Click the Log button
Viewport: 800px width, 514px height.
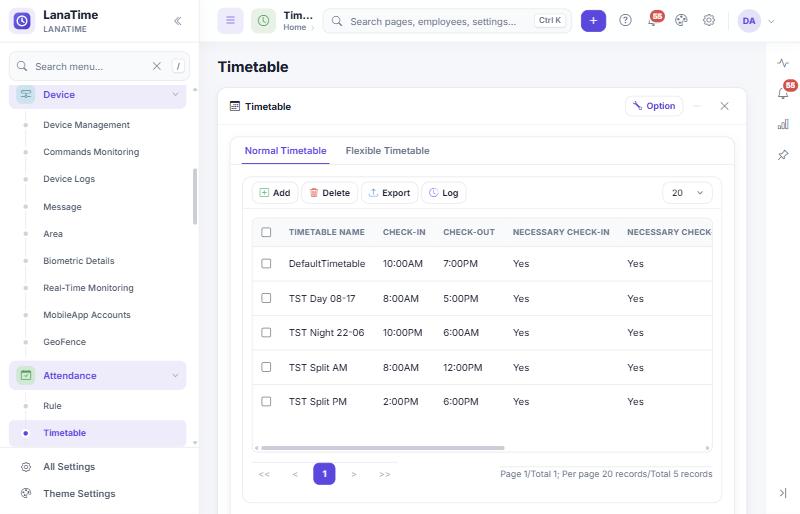click(x=443, y=193)
